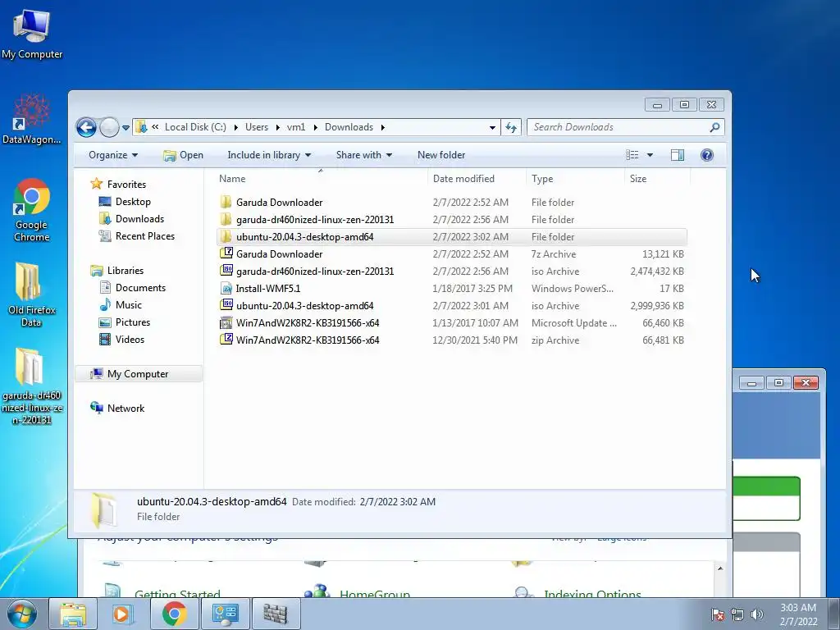
Task: Expand the arrow after Downloads in address bar
Action: click(382, 127)
